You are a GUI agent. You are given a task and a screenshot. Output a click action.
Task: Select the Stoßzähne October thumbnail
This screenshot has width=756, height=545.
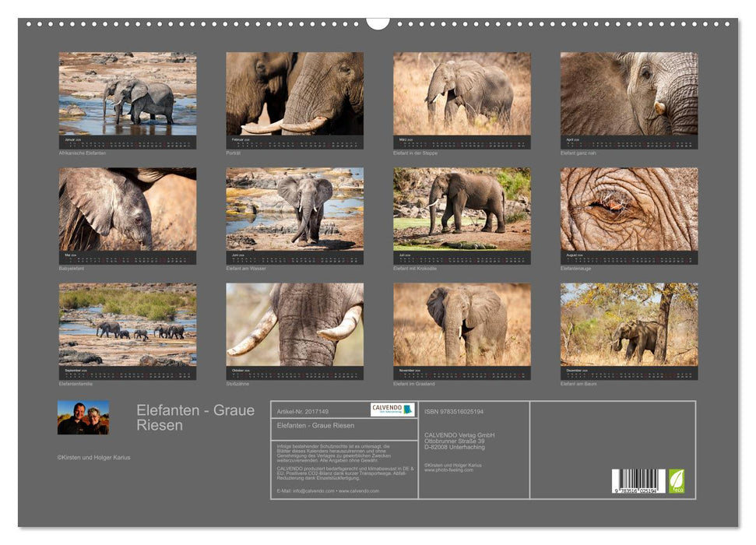click(x=294, y=325)
